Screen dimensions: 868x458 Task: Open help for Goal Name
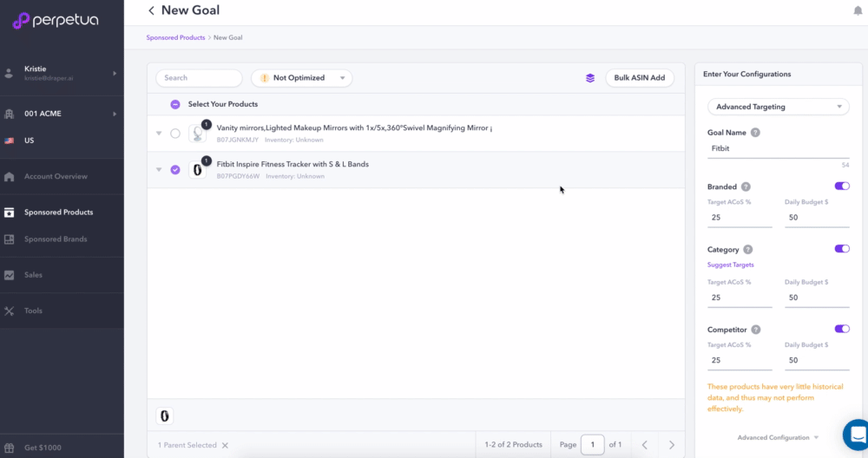[x=755, y=133]
